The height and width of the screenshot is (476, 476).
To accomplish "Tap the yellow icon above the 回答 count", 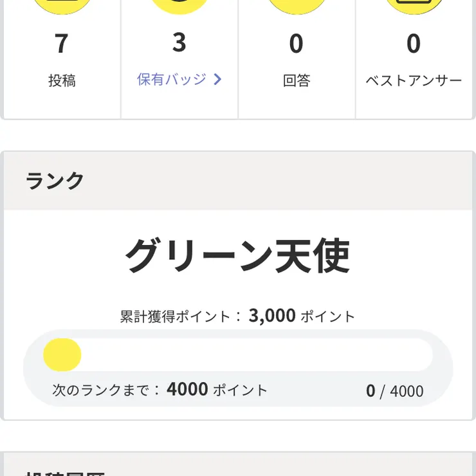I will coord(297,5).
